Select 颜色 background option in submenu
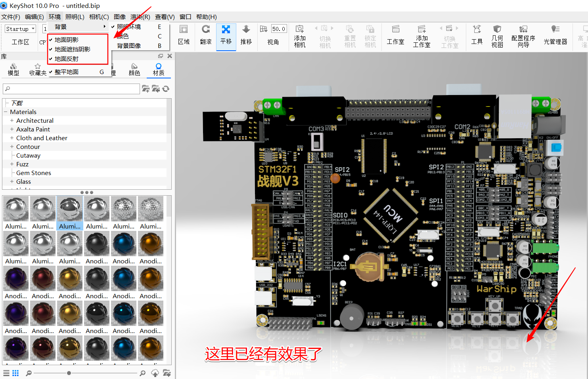The image size is (588, 379). [x=139, y=36]
